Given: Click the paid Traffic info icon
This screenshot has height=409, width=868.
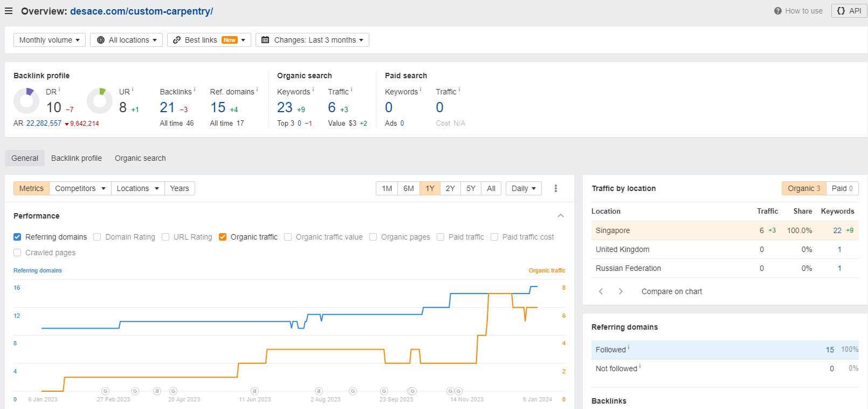Looking at the screenshot, I should 459,90.
